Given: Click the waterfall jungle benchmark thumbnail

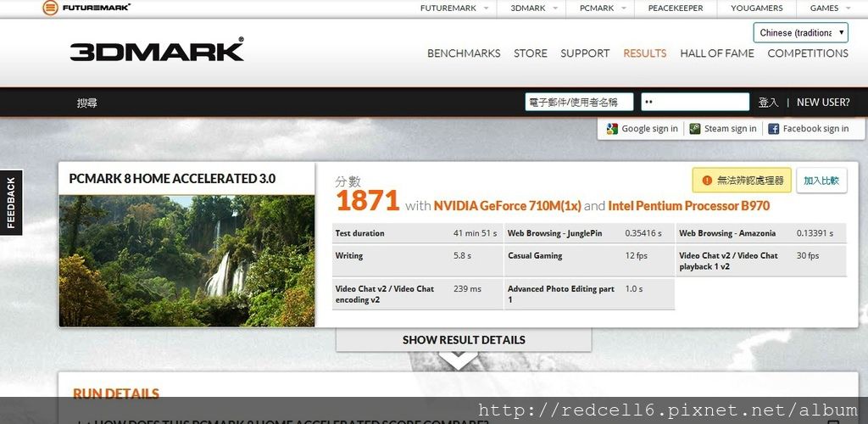Looking at the screenshot, I should pos(186,260).
